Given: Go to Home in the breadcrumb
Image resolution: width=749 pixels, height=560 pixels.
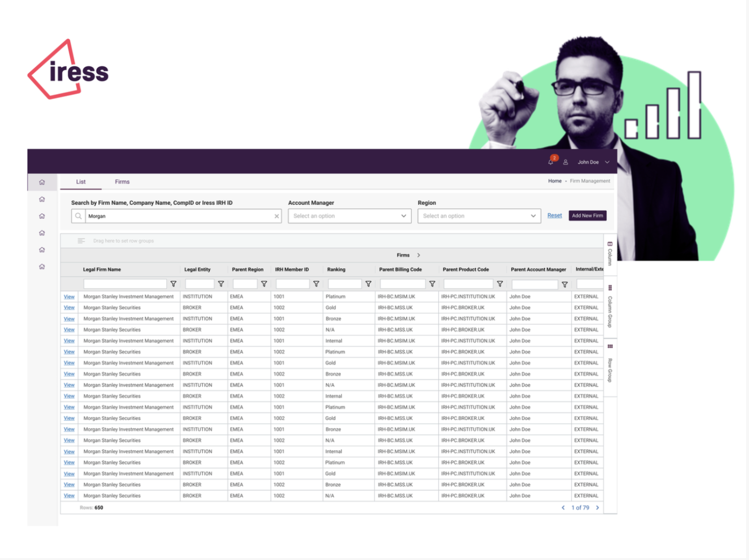Looking at the screenshot, I should click(x=555, y=181).
